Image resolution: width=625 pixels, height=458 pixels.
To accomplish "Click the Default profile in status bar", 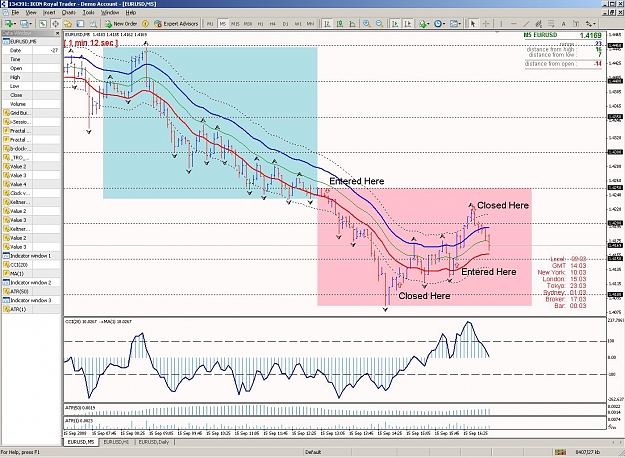I will pos(313,452).
